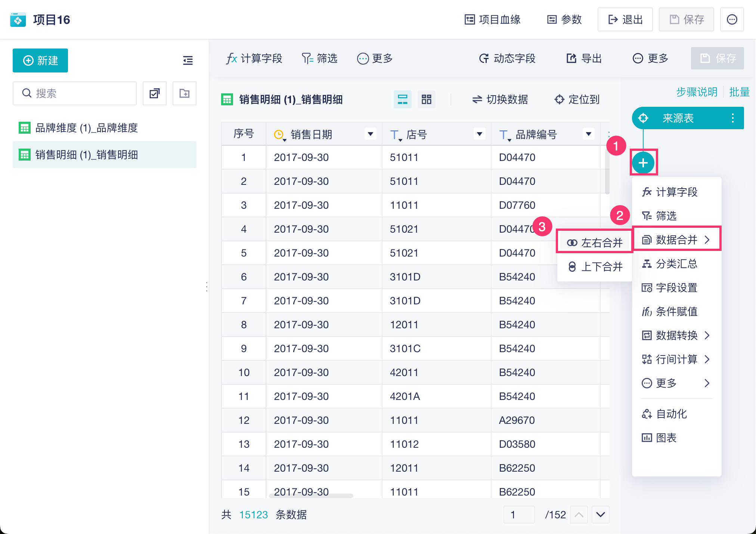756x534 pixels.
Task: Open the 步骤说明 link
Action: [697, 92]
